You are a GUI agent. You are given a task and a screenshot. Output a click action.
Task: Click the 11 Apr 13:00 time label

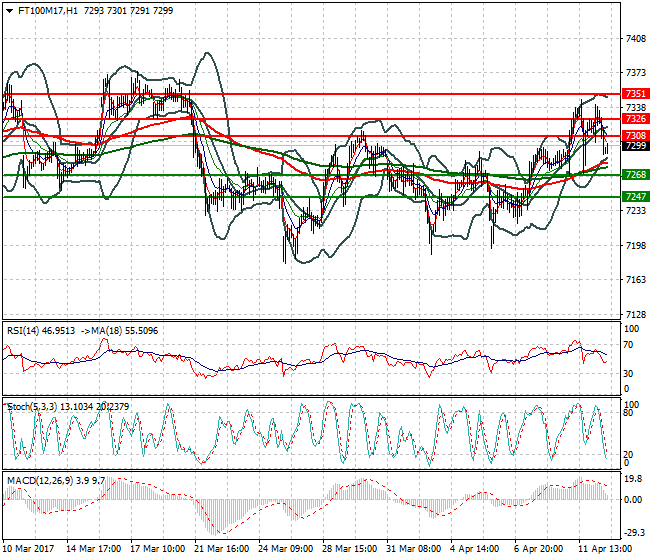click(x=605, y=549)
